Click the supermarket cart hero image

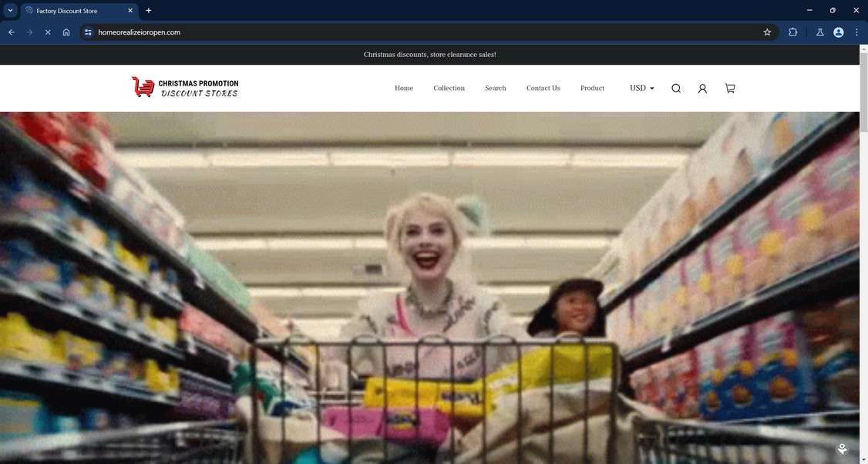(x=429, y=288)
